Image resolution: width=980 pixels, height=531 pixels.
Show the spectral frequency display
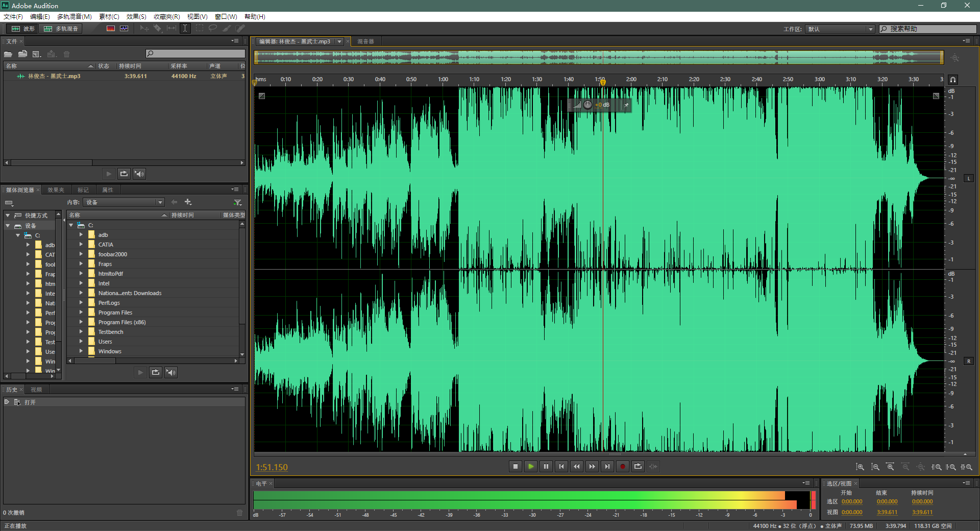click(110, 29)
